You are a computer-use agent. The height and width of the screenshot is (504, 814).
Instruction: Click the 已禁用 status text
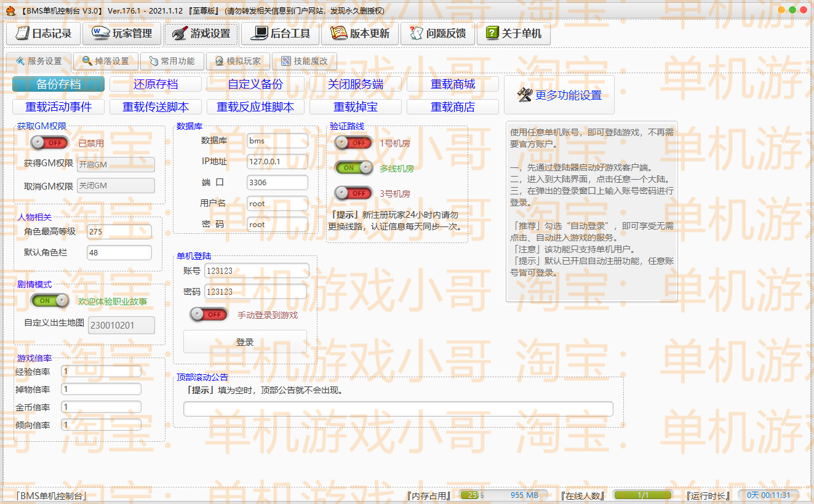point(91,143)
